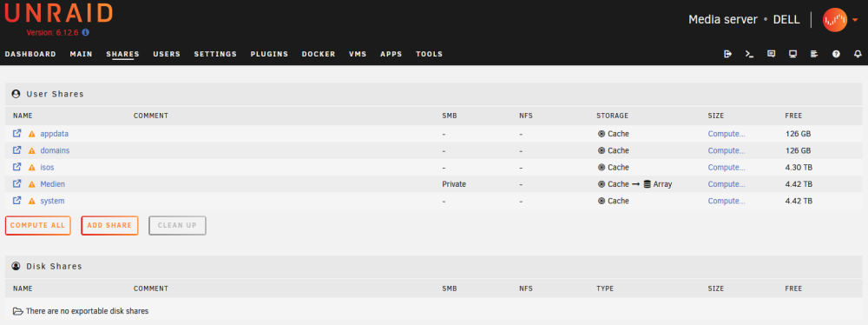
Task: Open the system share browse icon
Action: (17, 200)
